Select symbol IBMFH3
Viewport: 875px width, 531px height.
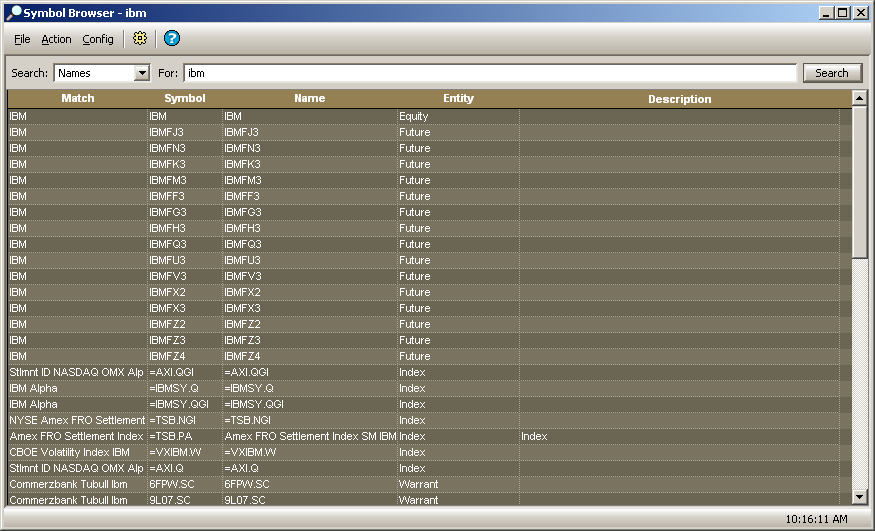(185, 228)
